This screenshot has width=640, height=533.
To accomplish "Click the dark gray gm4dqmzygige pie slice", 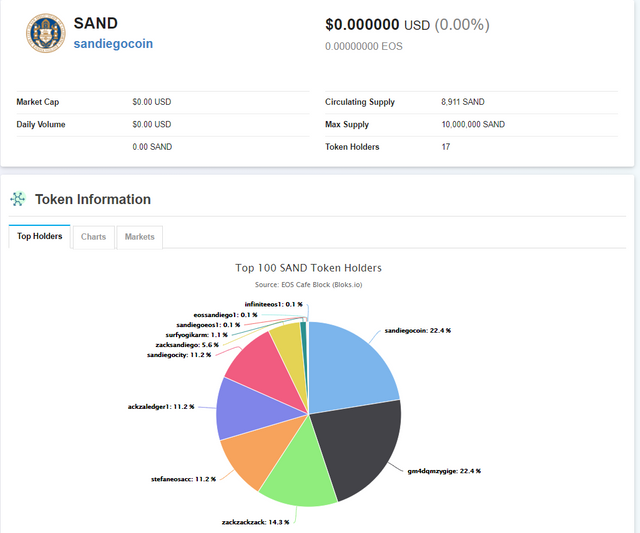I will click(359, 445).
